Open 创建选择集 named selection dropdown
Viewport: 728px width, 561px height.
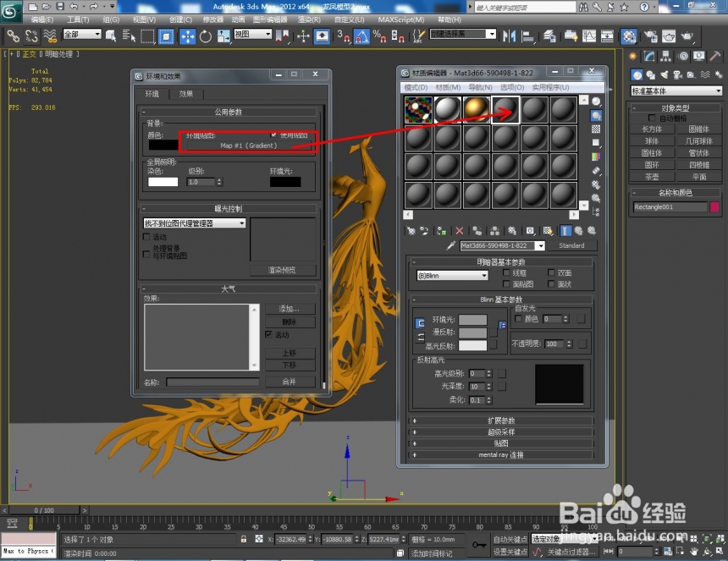tap(463, 34)
